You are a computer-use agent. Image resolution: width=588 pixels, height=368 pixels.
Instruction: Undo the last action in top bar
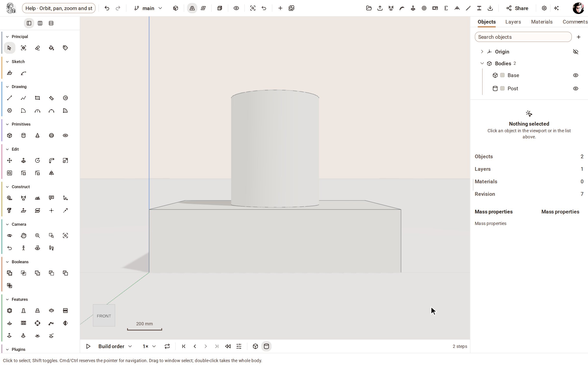[x=107, y=8]
